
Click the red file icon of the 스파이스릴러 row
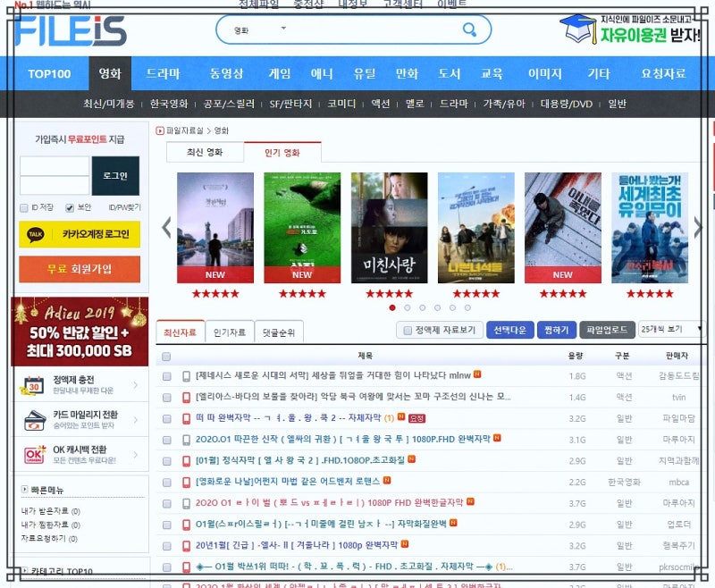click(186, 525)
